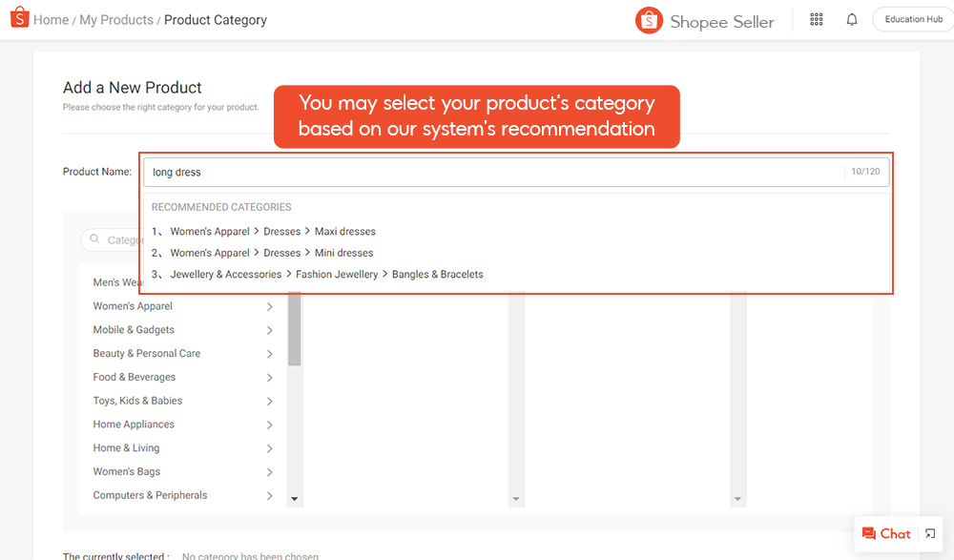Click the Shopee Seller avatar icon

(649, 20)
